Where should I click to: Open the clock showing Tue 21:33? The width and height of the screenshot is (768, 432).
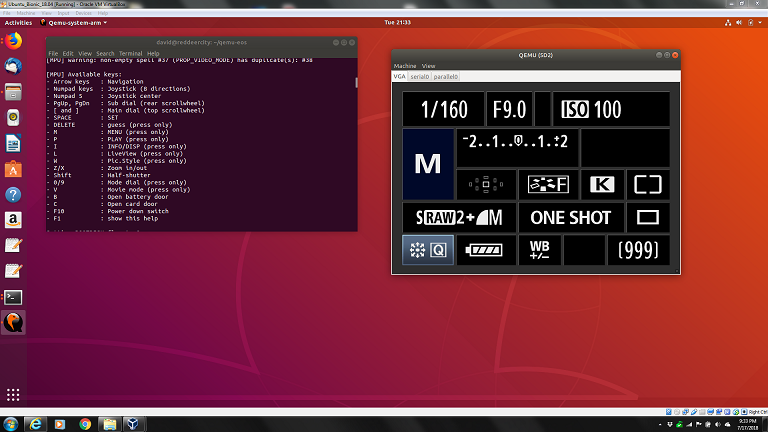tap(397, 23)
